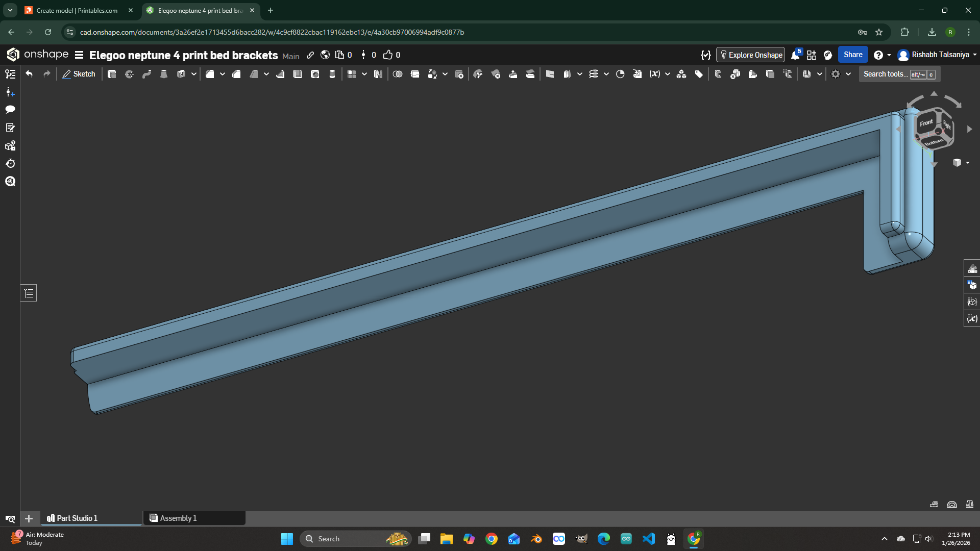This screenshot has height=551, width=980.
Task: Click the Undo arrow
Action: tap(29, 74)
